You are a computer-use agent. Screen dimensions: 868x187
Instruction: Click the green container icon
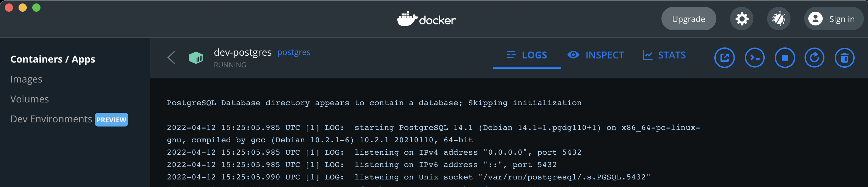coord(196,58)
